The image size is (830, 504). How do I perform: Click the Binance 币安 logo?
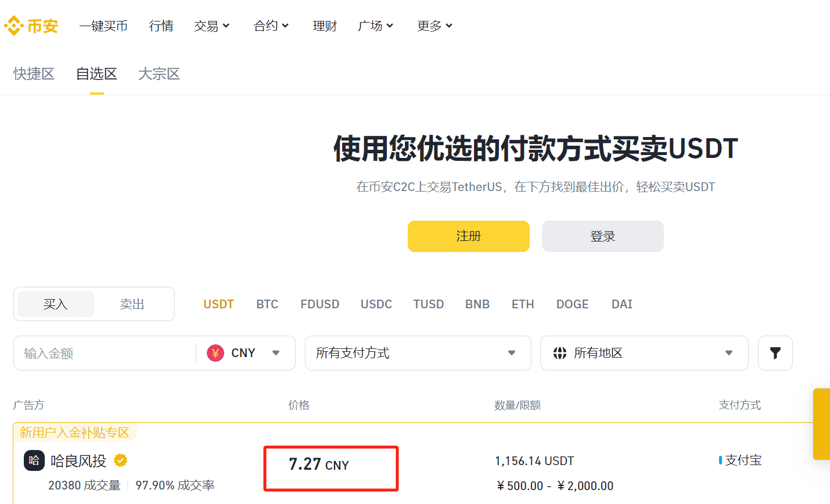(x=31, y=26)
